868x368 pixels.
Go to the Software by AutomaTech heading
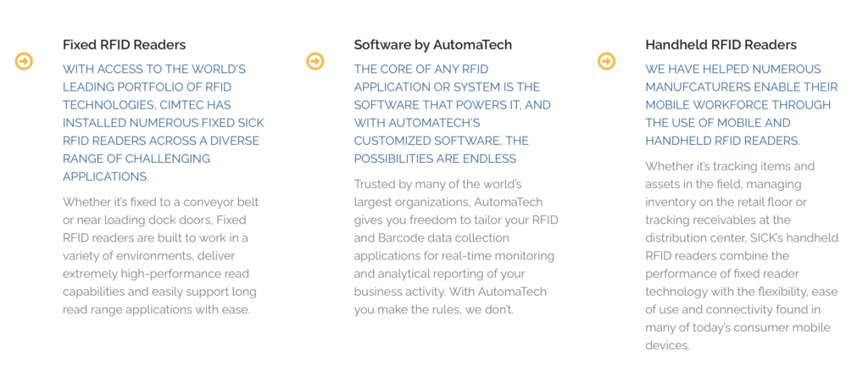433,45
